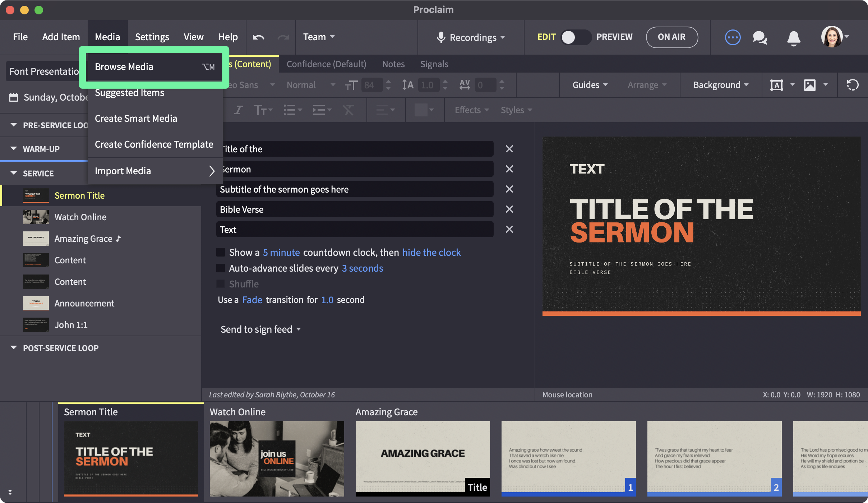
Task: Click the 3 seconds link
Action: (363, 268)
